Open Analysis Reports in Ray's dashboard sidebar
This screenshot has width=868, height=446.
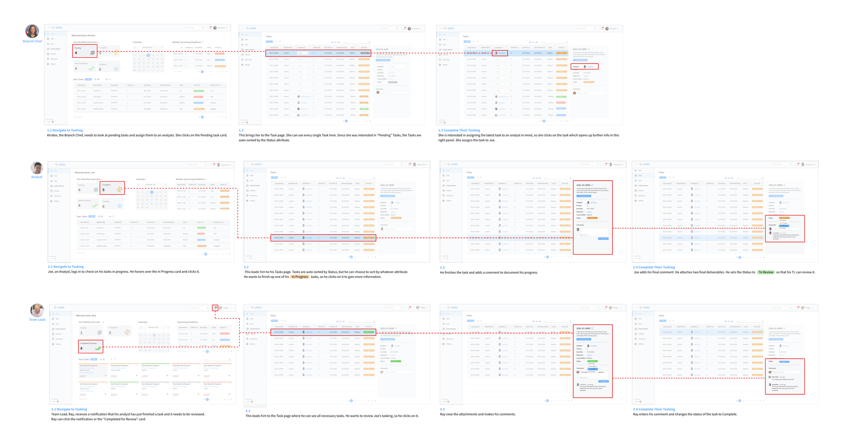tap(60, 329)
